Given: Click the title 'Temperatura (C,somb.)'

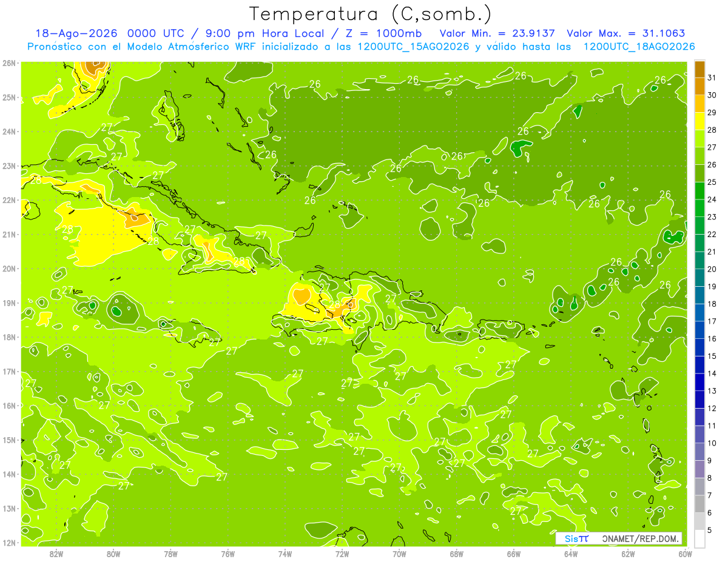Looking at the screenshot, I should coord(370,14).
